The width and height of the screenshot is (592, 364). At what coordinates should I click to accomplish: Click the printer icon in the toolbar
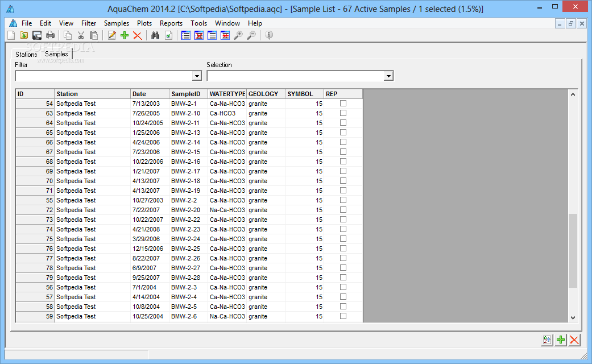(50, 35)
